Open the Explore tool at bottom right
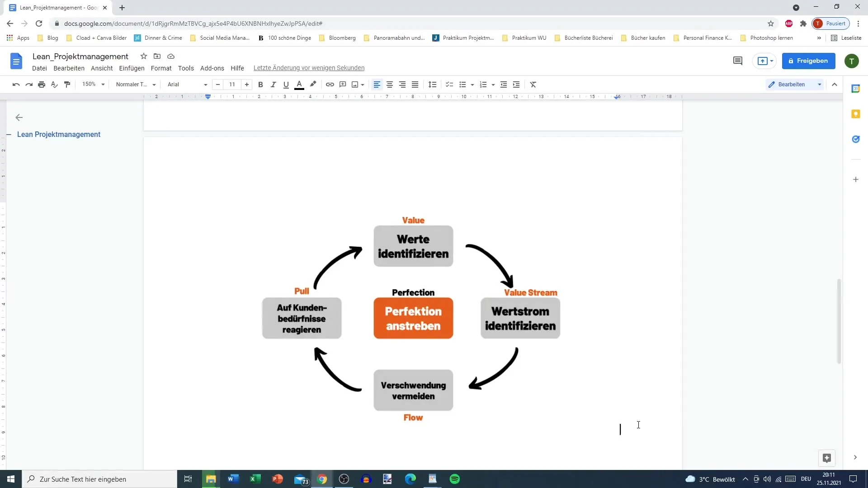Image resolution: width=868 pixels, height=488 pixels. [x=827, y=458]
